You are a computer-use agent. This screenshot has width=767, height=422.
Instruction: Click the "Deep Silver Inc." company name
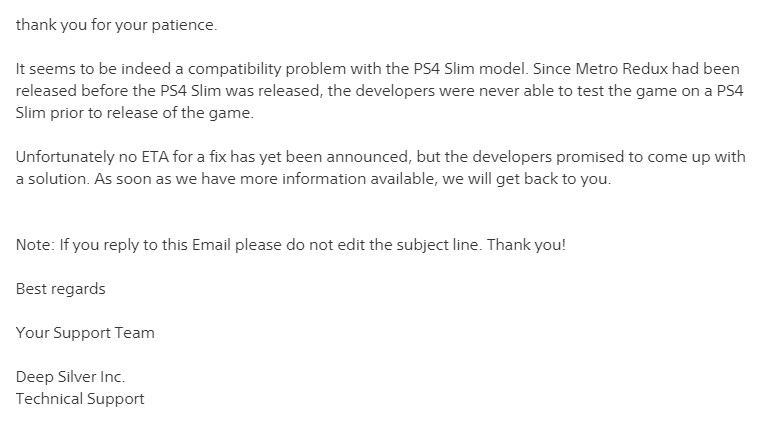70,377
